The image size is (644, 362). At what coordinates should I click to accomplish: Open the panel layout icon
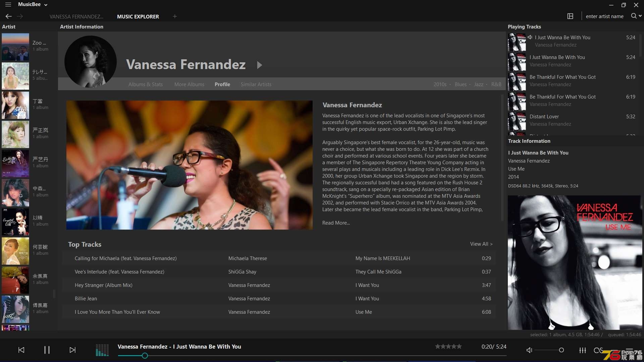570,16
